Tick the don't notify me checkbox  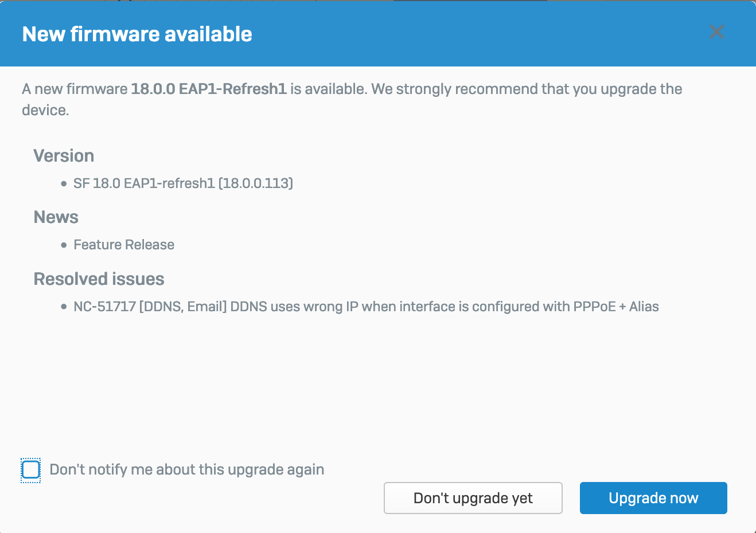(x=31, y=470)
